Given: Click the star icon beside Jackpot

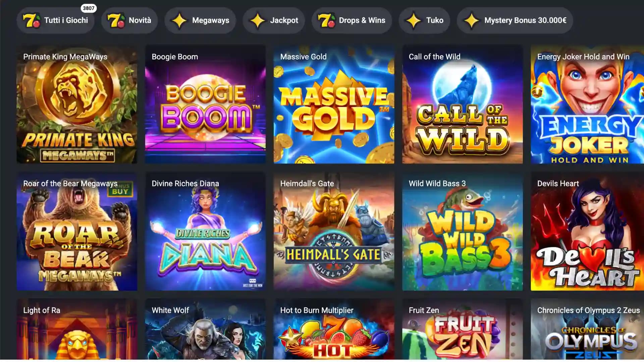Looking at the screenshot, I should pyautogui.click(x=258, y=20).
